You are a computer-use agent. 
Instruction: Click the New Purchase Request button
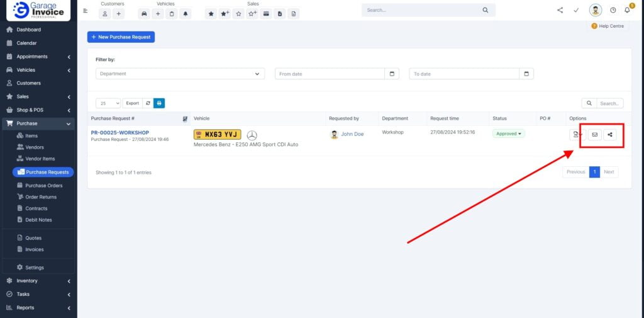(121, 37)
